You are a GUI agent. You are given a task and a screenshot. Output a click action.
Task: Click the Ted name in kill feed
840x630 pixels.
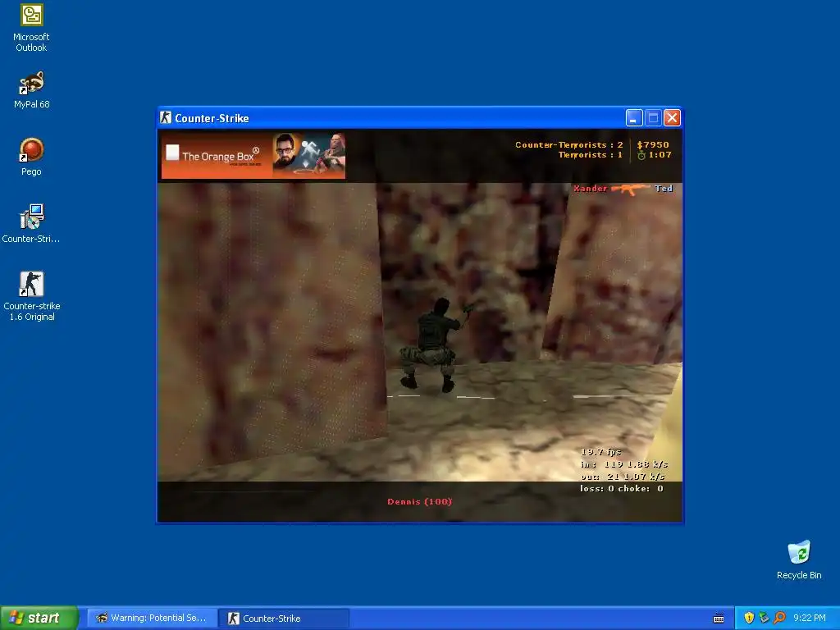tap(664, 189)
